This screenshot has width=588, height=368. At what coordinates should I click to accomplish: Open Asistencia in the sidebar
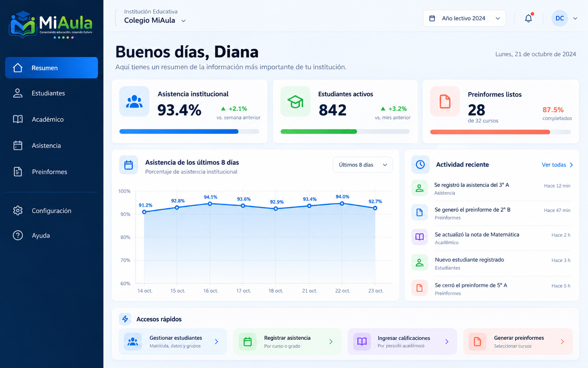coord(52,145)
